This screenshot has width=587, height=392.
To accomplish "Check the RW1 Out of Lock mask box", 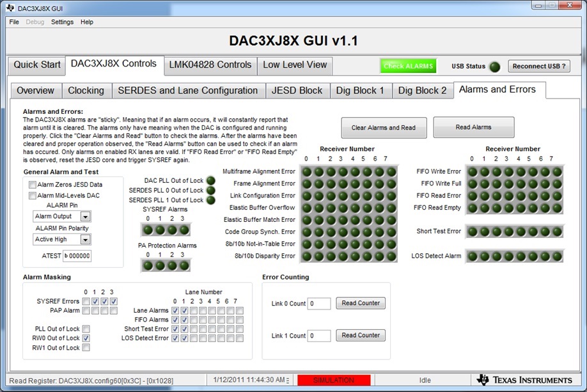I will [x=86, y=347].
